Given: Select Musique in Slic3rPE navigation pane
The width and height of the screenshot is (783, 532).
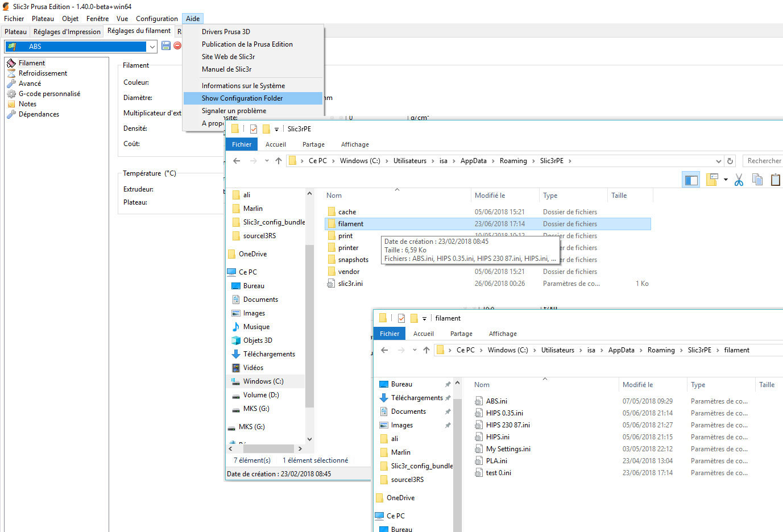Looking at the screenshot, I should pos(256,327).
